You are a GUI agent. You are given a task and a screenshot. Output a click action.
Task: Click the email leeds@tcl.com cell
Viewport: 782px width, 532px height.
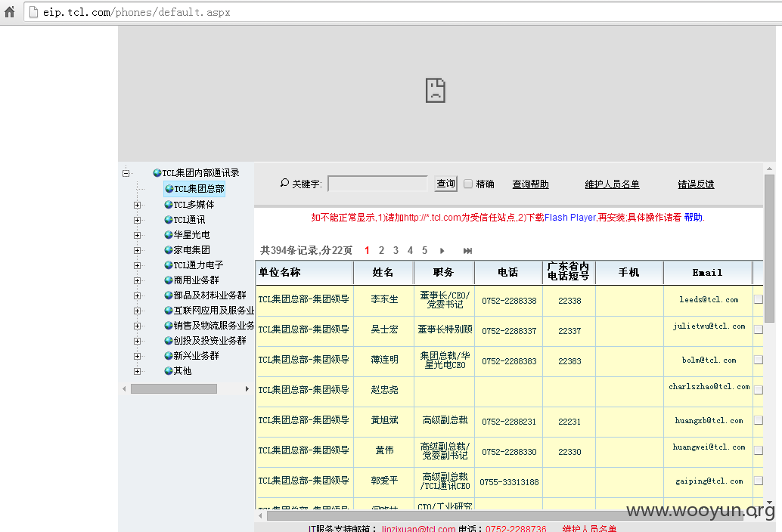[708, 300]
